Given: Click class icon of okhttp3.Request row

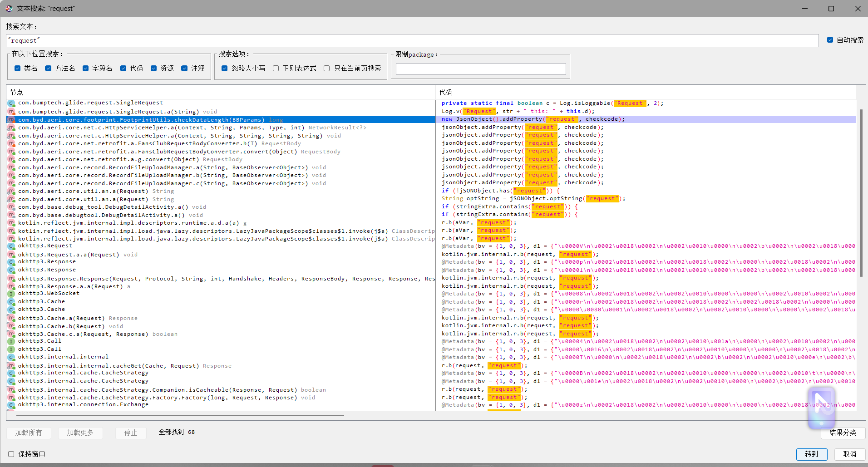Looking at the screenshot, I should click(x=11, y=246).
